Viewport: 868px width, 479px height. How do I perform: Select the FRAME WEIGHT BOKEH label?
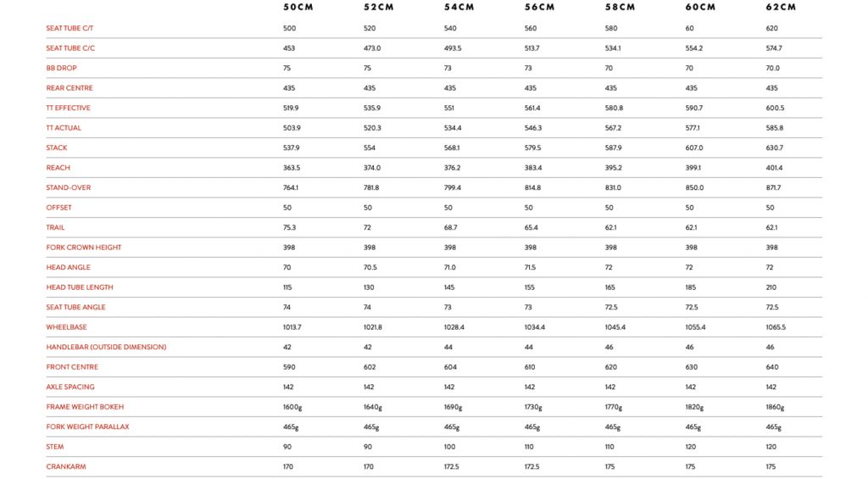click(82, 407)
